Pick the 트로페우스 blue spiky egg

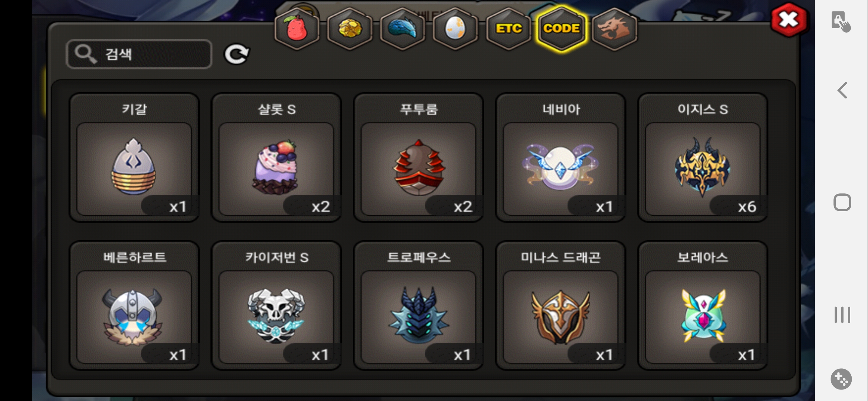418,306
